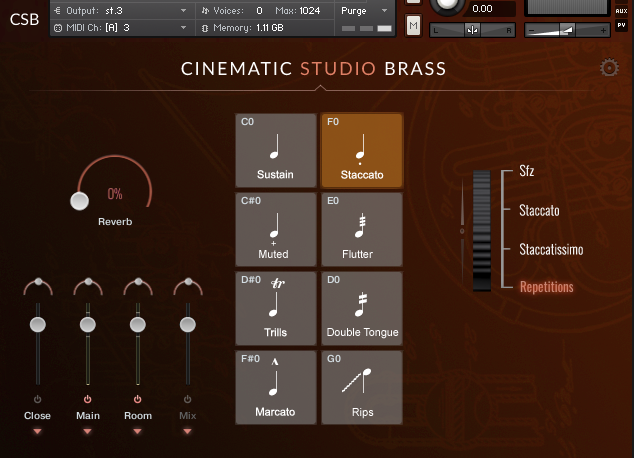Toggle the PV button
634x458 pixels.
[621, 25]
